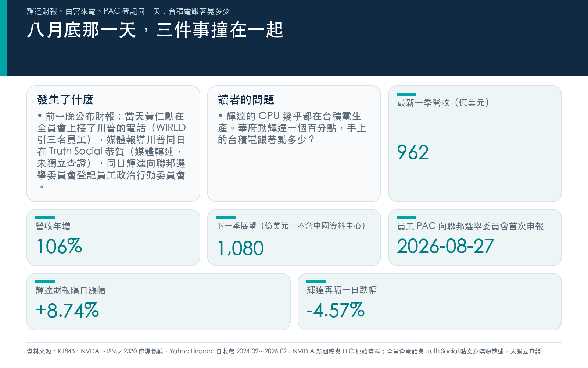Click the 資料來源 footnote text
588x368 pixels.
[x=284, y=351]
